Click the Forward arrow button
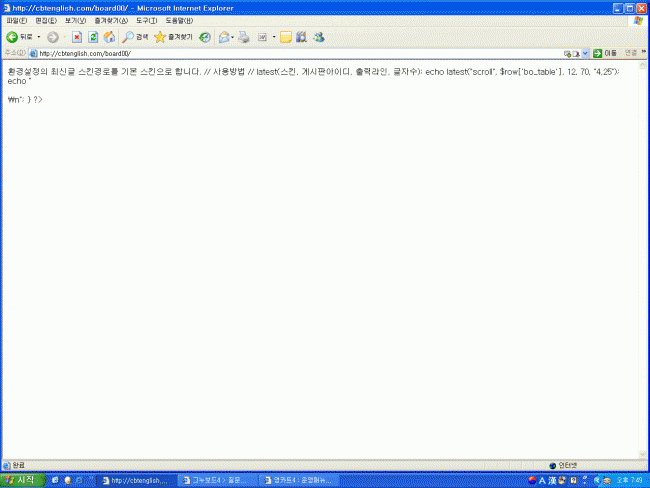650x488 pixels. tap(52, 37)
